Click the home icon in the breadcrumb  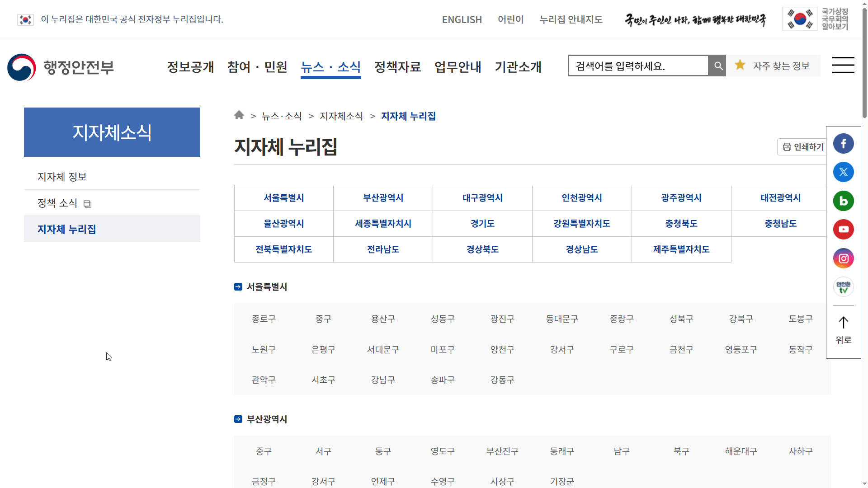click(x=239, y=115)
